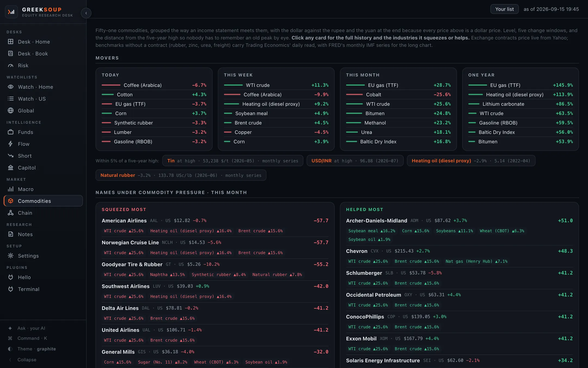This screenshot has width=588, height=368.
Task: Open the Chain nodes icon
Action: click(x=11, y=213)
